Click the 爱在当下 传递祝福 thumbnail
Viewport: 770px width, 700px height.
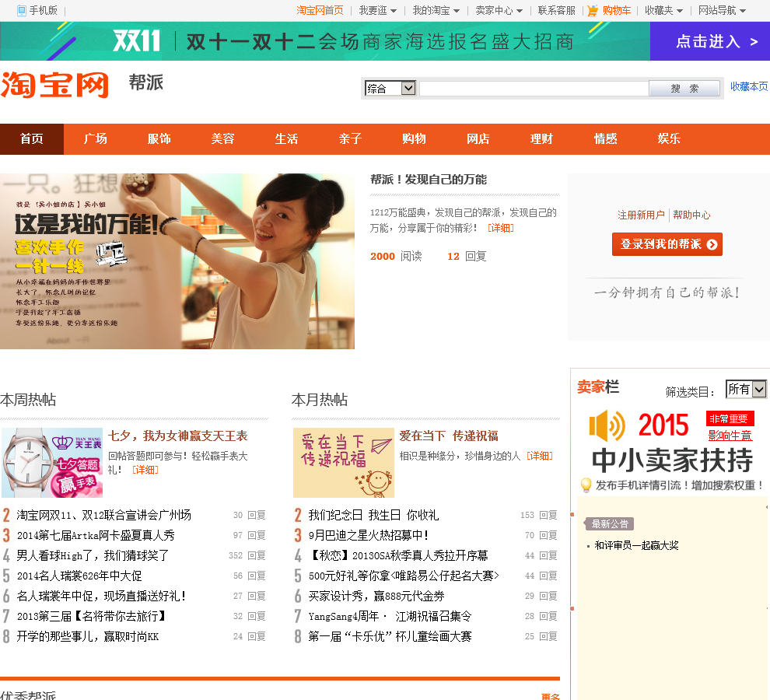344,463
